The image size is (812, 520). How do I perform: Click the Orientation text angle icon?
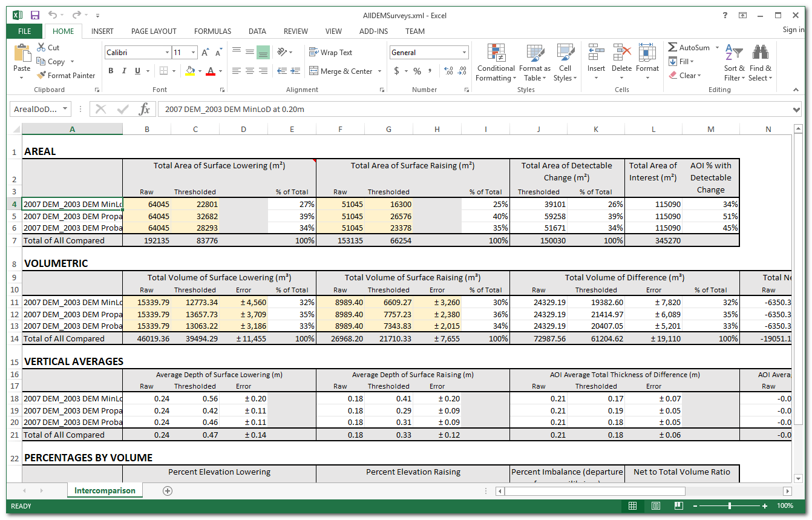tap(282, 53)
